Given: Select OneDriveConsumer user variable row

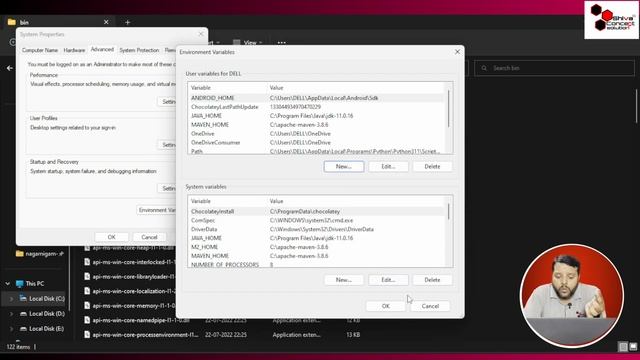Looking at the screenshot, I should coord(317,143).
